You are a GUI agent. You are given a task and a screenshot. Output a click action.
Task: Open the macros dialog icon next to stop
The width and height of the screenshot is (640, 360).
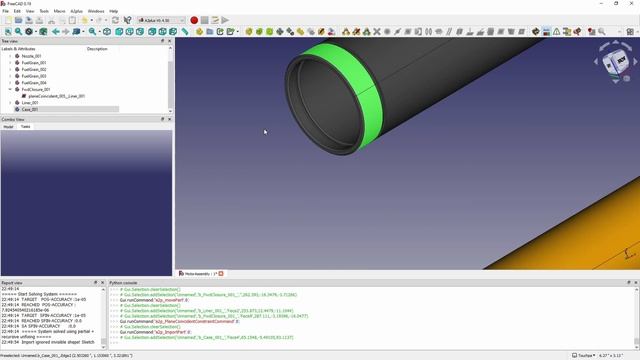(215, 20)
